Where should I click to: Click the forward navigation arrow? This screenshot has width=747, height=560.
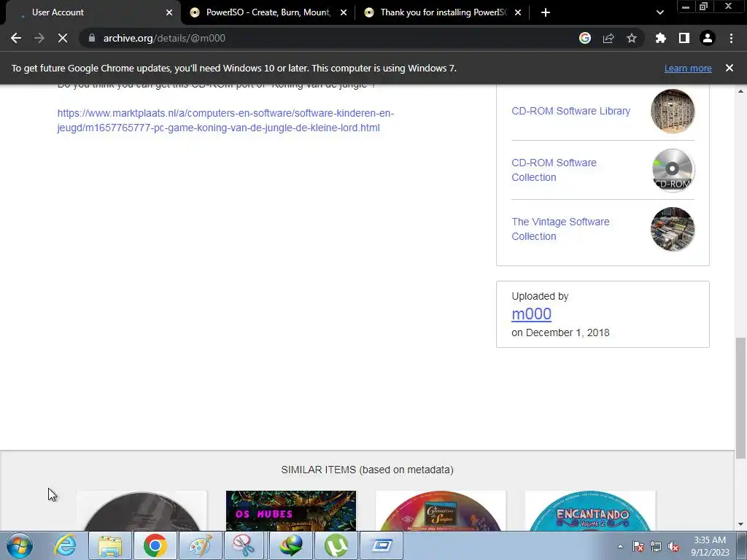pyautogui.click(x=39, y=38)
